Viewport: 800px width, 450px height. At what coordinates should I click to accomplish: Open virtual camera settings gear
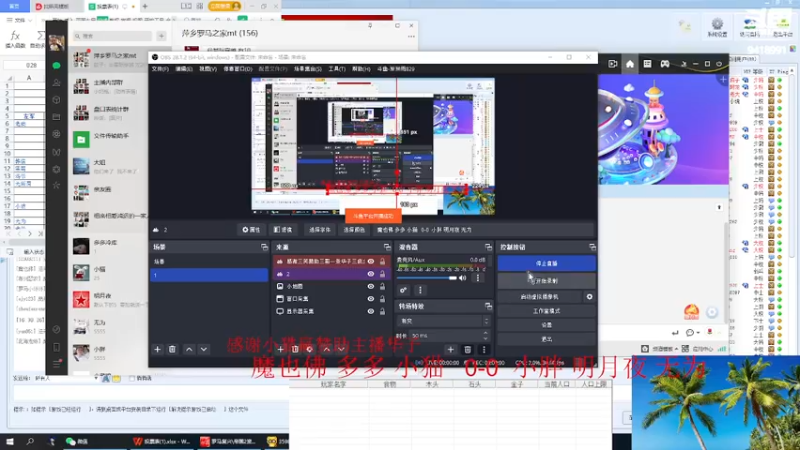(x=589, y=296)
